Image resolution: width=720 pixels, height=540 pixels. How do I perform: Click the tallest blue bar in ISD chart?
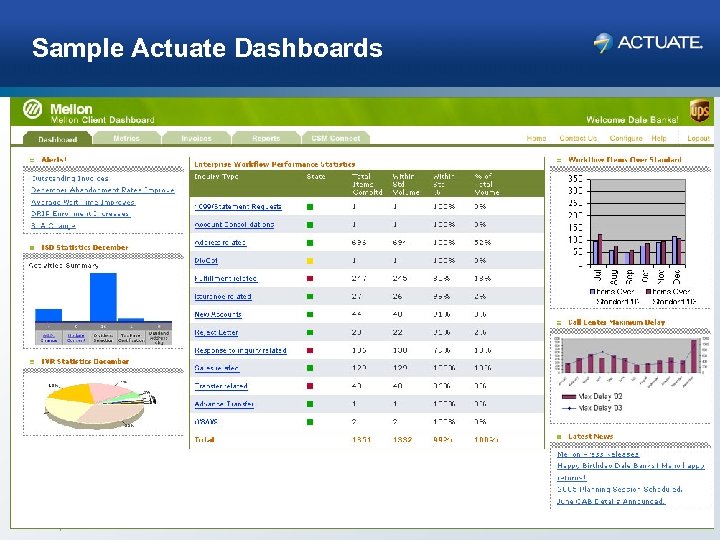(x=103, y=297)
